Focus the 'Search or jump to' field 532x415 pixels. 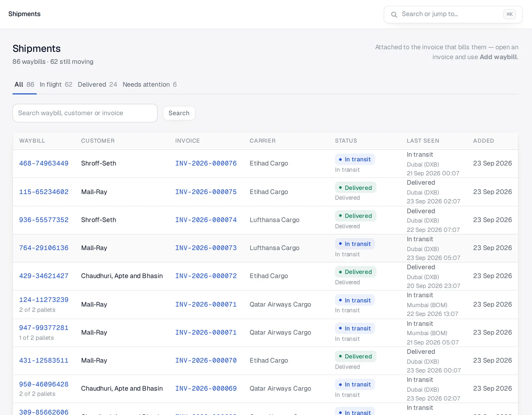453,14
